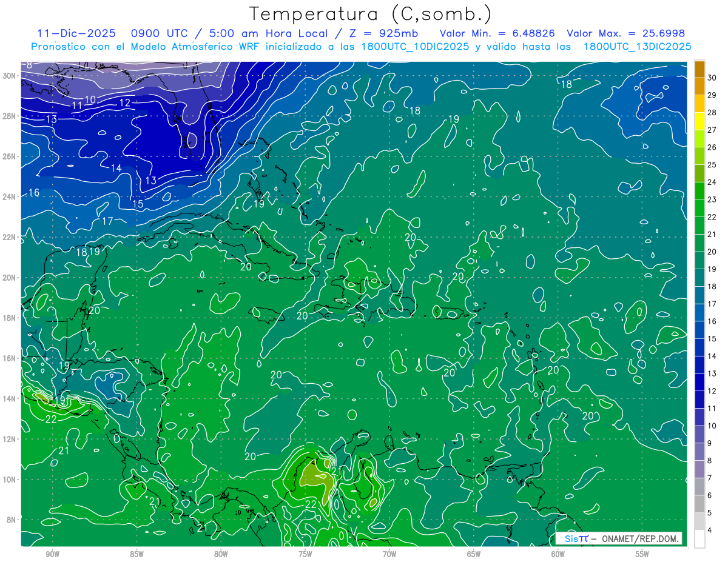The width and height of the screenshot is (728, 562).
Task: Click the 70W longitude axis label
Action: (389, 554)
